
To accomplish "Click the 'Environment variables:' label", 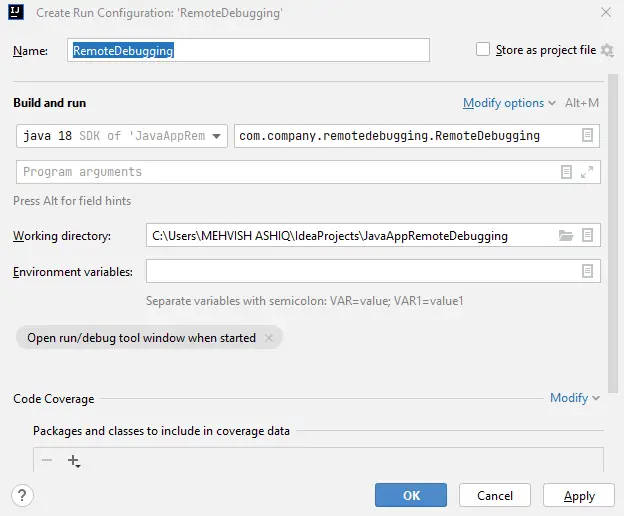I will pos(73,272).
